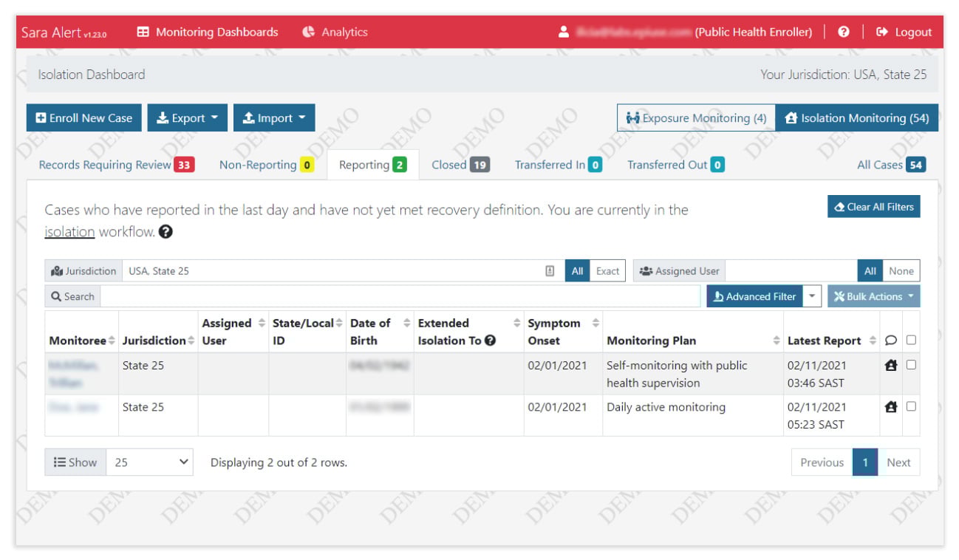Check the box for the 03:46 SAST row

[x=911, y=364]
